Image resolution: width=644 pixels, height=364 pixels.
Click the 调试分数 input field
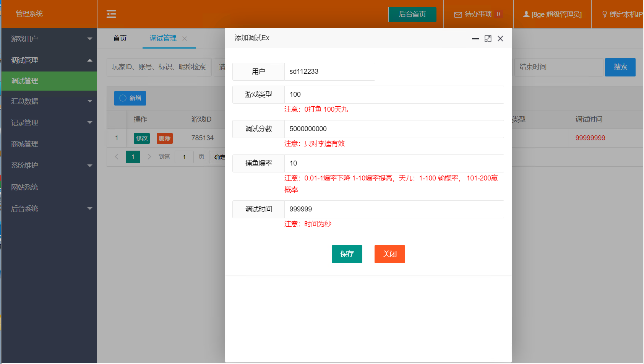pyautogui.click(x=394, y=129)
